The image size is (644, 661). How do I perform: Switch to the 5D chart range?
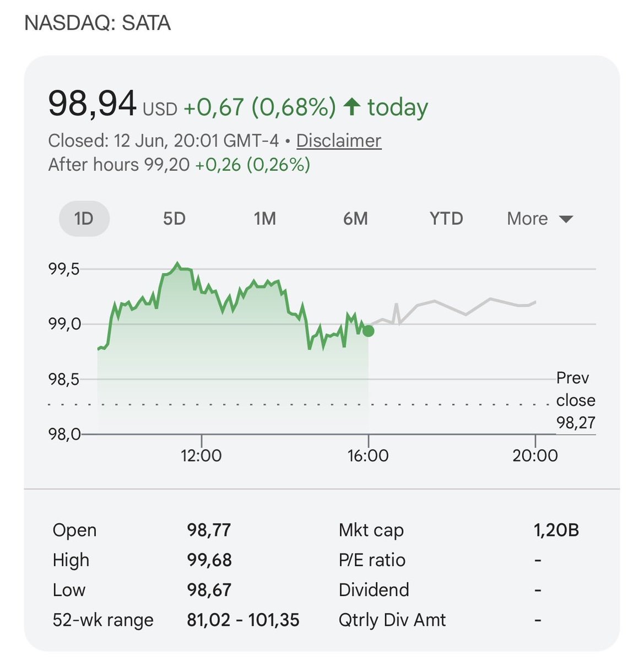coord(174,219)
